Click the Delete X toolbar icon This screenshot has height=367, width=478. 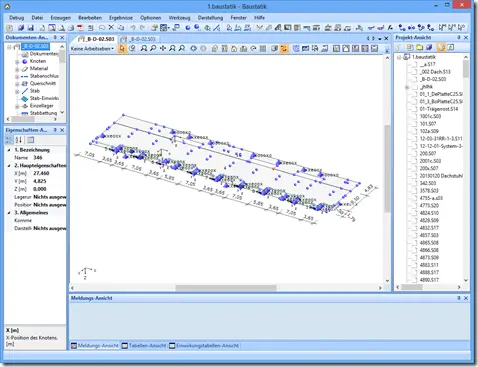[111, 28]
